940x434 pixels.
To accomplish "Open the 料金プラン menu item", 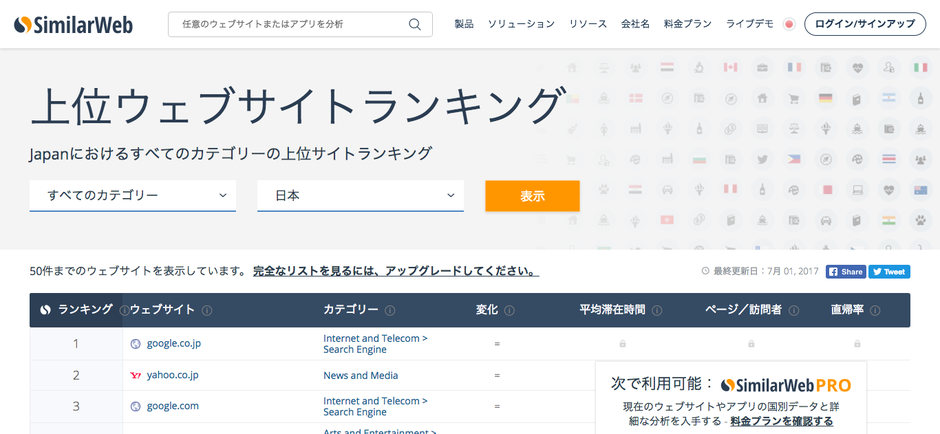I will tap(688, 25).
